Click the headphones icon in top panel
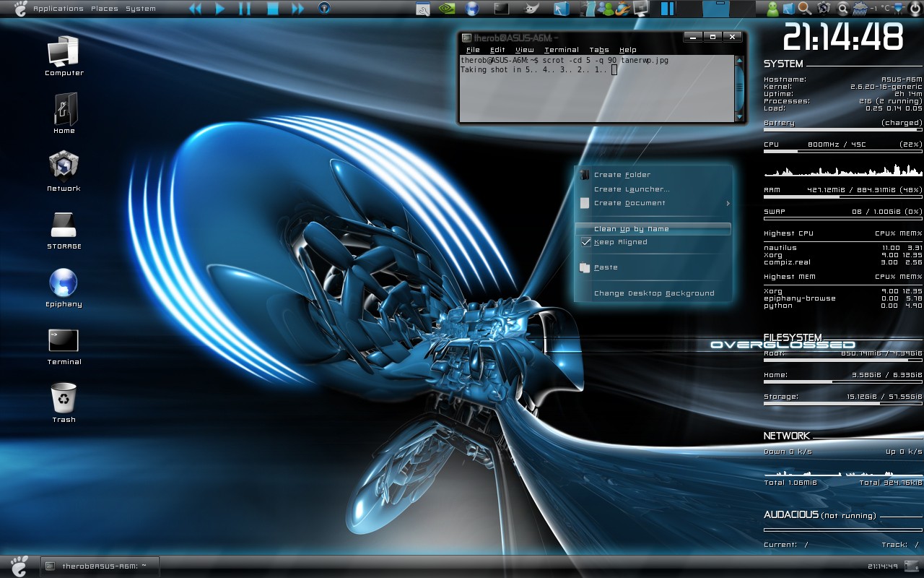The image size is (924, 578). click(x=324, y=9)
